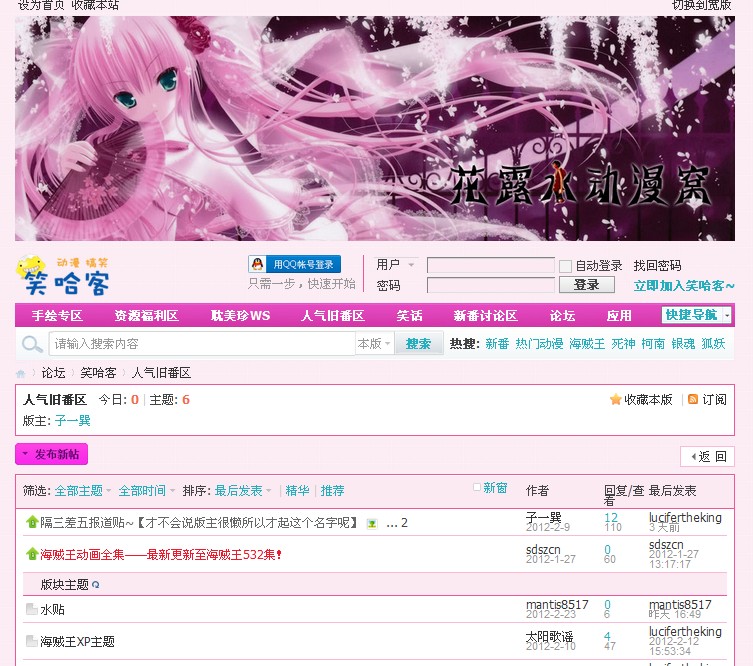The image size is (753, 666).
Task: Go to page 2 of 隔三差五报道贴
Action: click(404, 523)
